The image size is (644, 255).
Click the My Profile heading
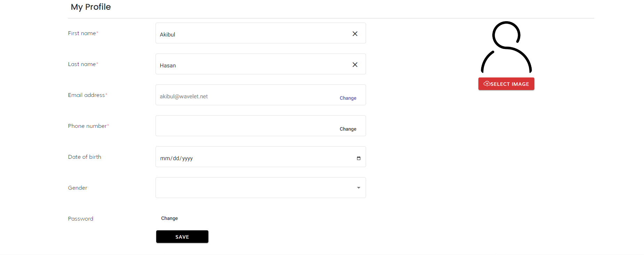[91, 7]
